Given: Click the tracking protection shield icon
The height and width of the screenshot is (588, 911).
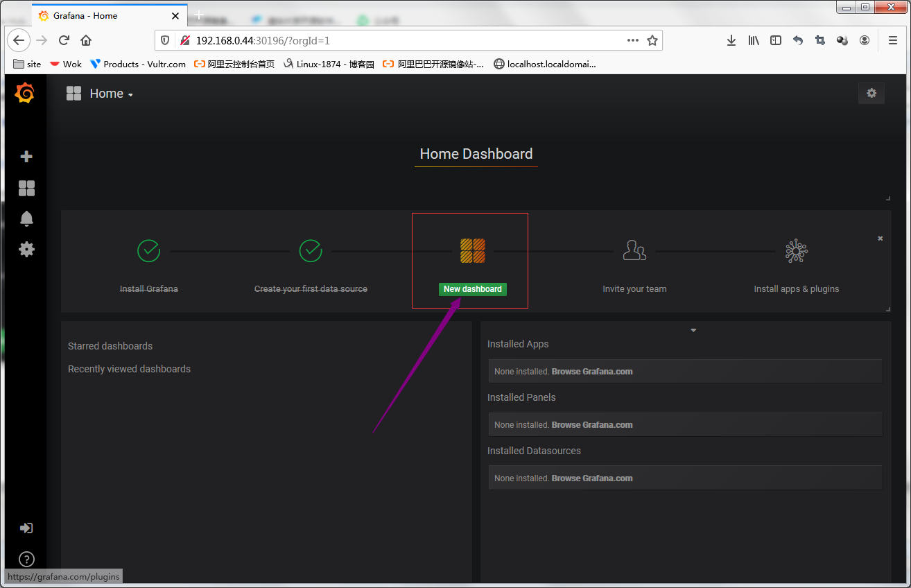Looking at the screenshot, I should point(165,40).
